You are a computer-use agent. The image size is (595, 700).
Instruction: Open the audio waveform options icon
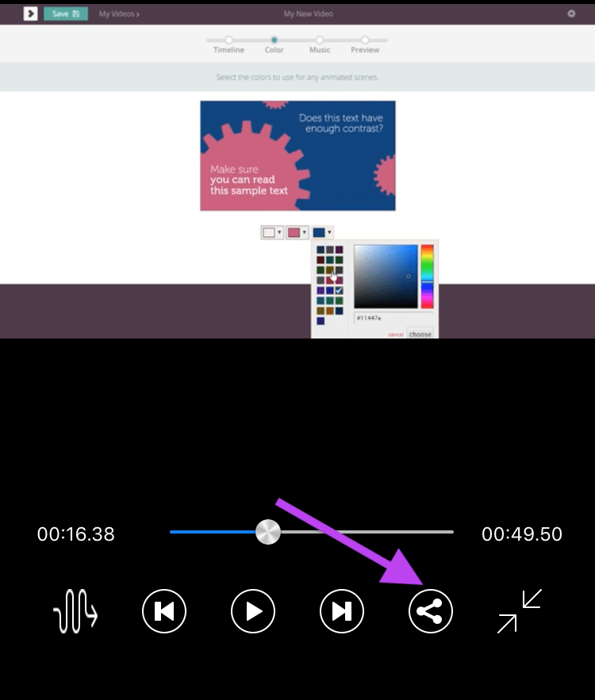(x=75, y=611)
